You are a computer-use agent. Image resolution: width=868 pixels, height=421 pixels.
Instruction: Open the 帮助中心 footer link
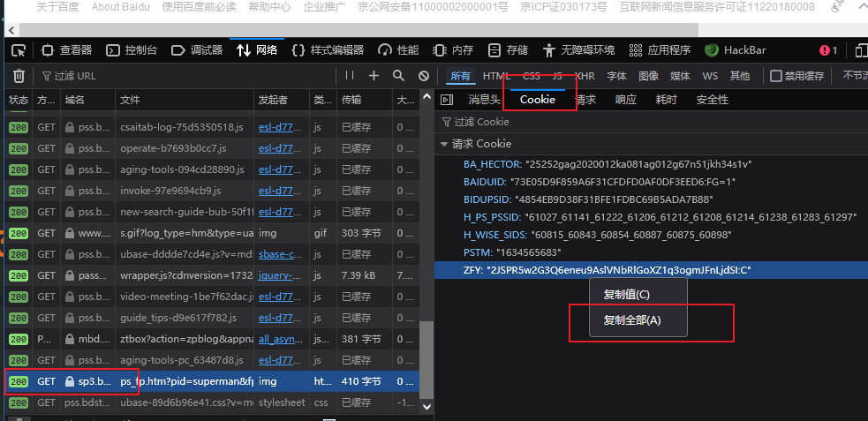tap(269, 7)
